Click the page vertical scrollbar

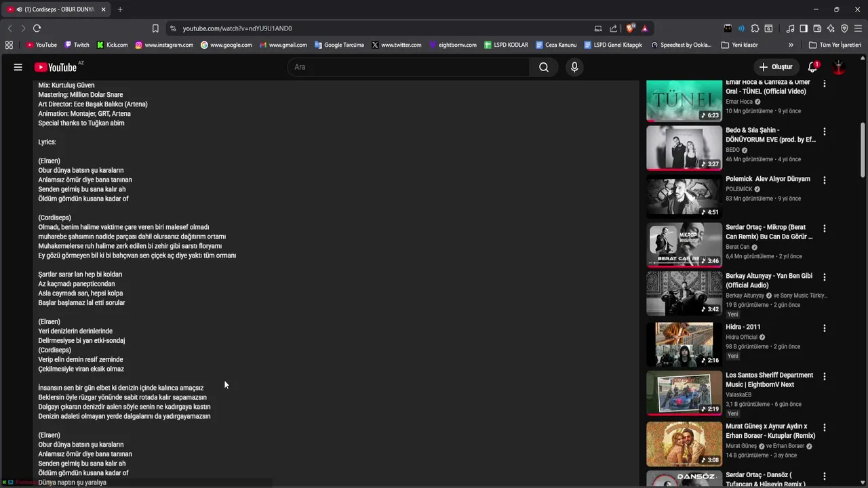point(863,149)
